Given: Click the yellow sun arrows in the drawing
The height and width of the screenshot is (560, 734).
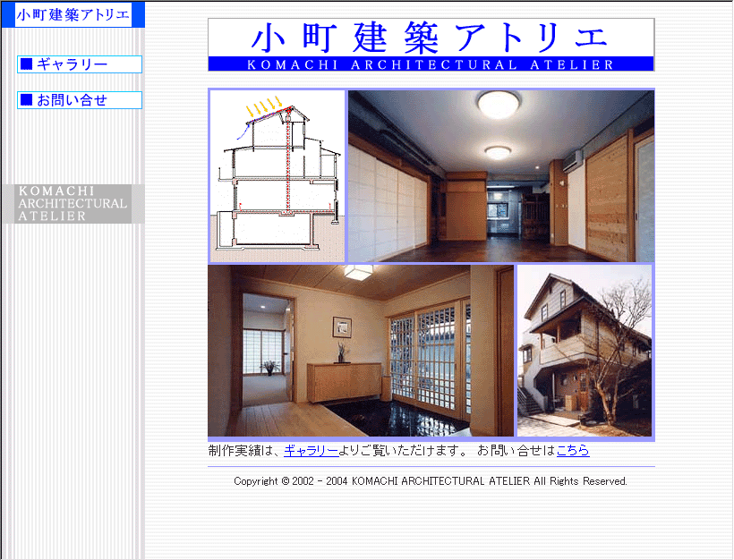Looking at the screenshot, I should pos(265,105).
